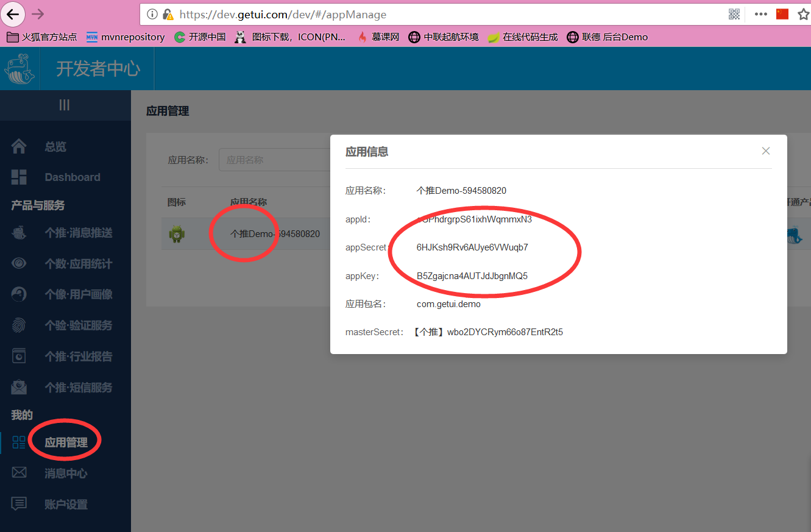This screenshot has width=811, height=532.
Task: Click the Android app icon in table row
Action: pyautogui.click(x=177, y=233)
